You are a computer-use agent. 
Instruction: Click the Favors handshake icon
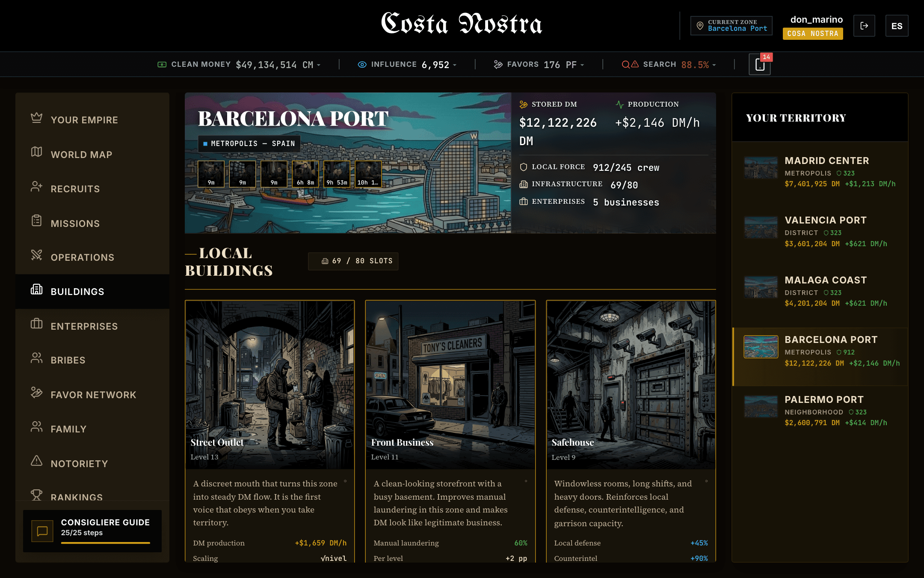click(x=498, y=65)
